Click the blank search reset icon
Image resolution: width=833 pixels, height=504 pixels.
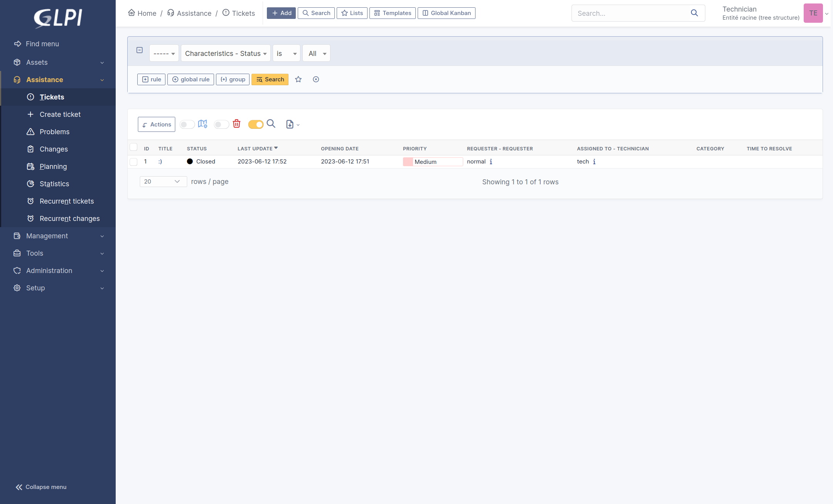tap(316, 79)
